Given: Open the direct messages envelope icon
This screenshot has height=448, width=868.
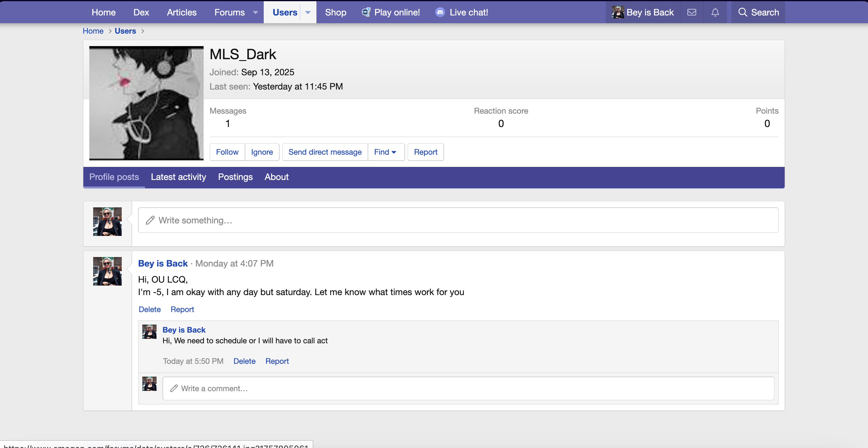Looking at the screenshot, I should pos(691,12).
